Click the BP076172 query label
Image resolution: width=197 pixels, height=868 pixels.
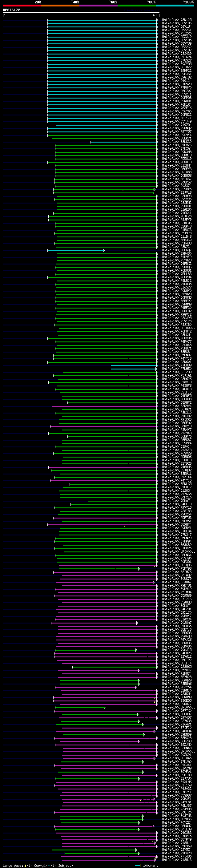click(x=11, y=10)
